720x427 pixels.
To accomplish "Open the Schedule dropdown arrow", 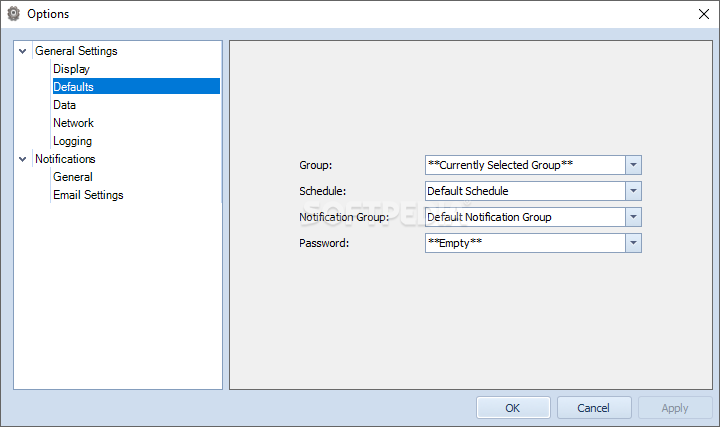I will (x=633, y=191).
